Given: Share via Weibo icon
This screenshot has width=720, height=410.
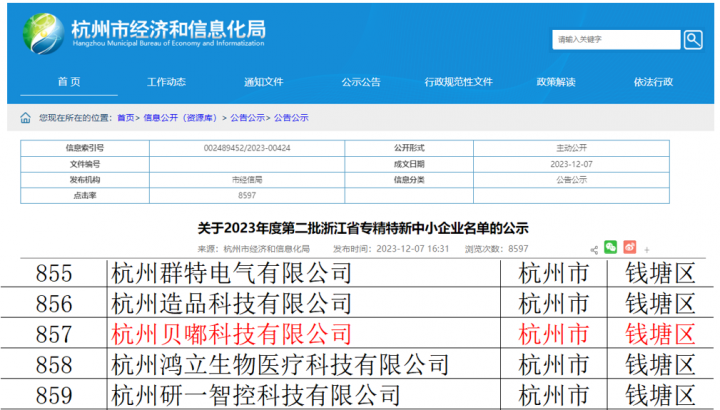Looking at the screenshot, I should (630, 247).
